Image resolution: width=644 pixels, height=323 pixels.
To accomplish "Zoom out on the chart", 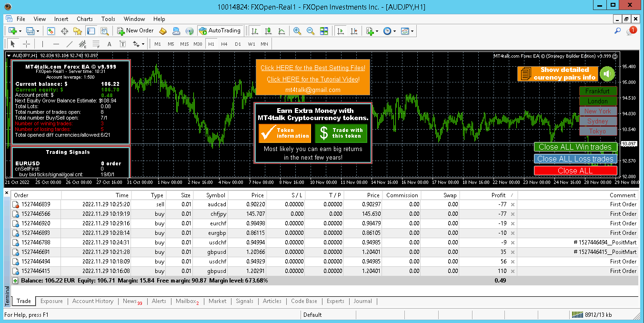I will pos(311,31).
